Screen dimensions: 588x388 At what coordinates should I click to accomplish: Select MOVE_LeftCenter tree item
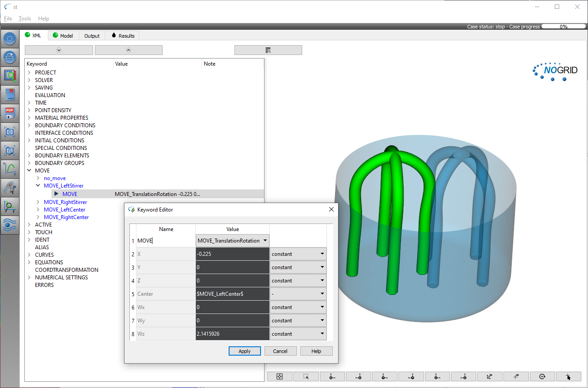point(65,210)
